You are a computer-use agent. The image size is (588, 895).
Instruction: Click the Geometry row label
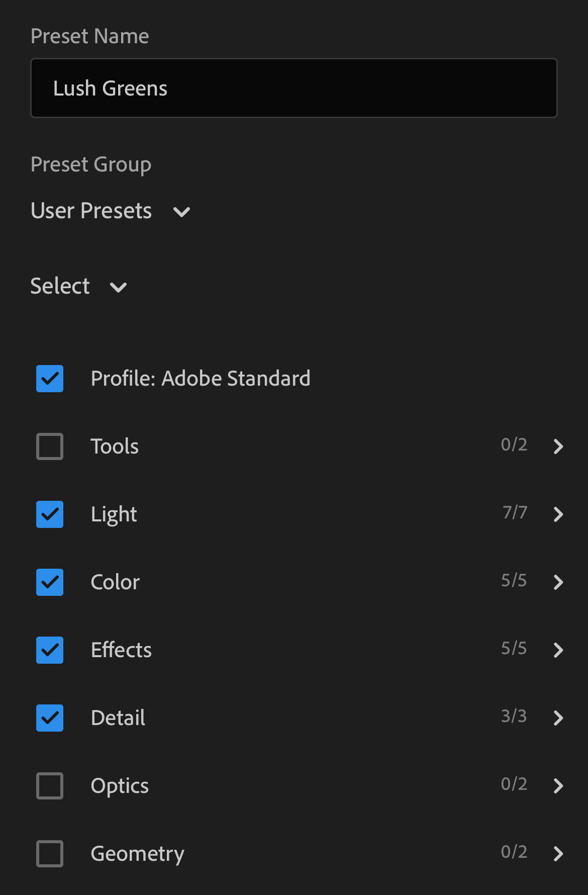point(137,854)
